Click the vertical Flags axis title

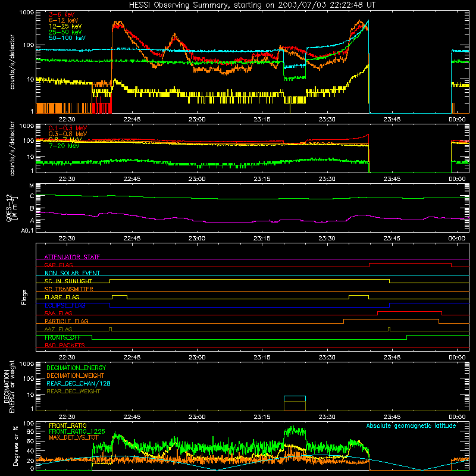click(x=24, y=297)
